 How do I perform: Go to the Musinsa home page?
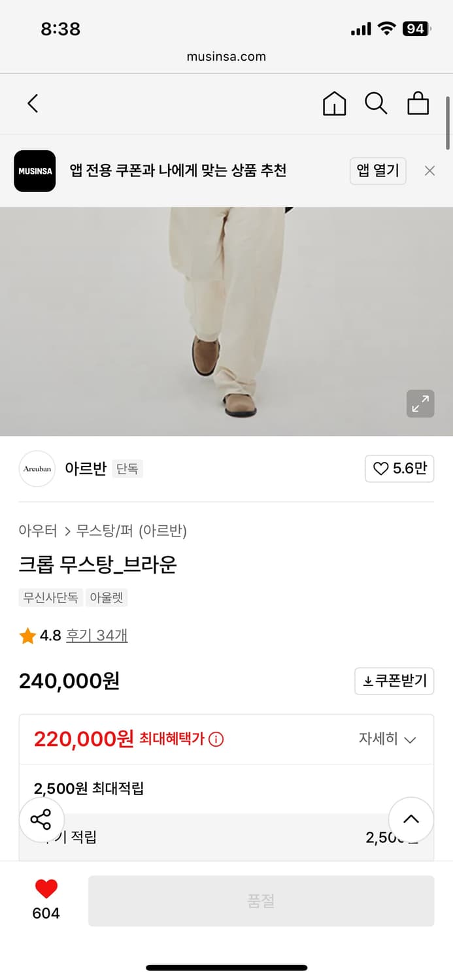pos(334,103)
